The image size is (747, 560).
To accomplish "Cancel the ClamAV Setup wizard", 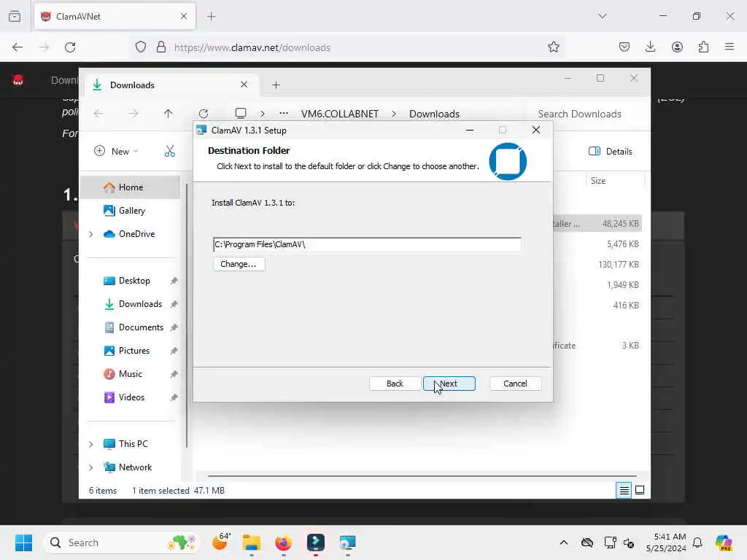I will (515, 384).
